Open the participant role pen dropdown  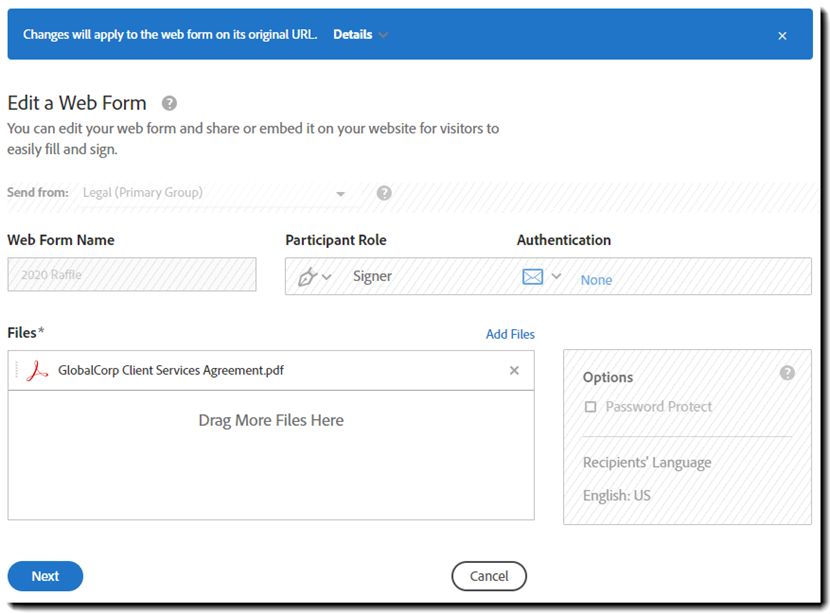pos(314,276)
